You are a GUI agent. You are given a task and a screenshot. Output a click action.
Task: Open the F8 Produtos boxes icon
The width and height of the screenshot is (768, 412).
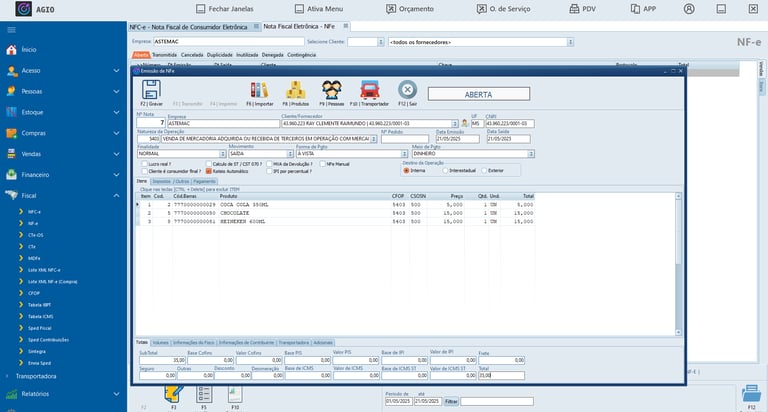coord(296,90)
